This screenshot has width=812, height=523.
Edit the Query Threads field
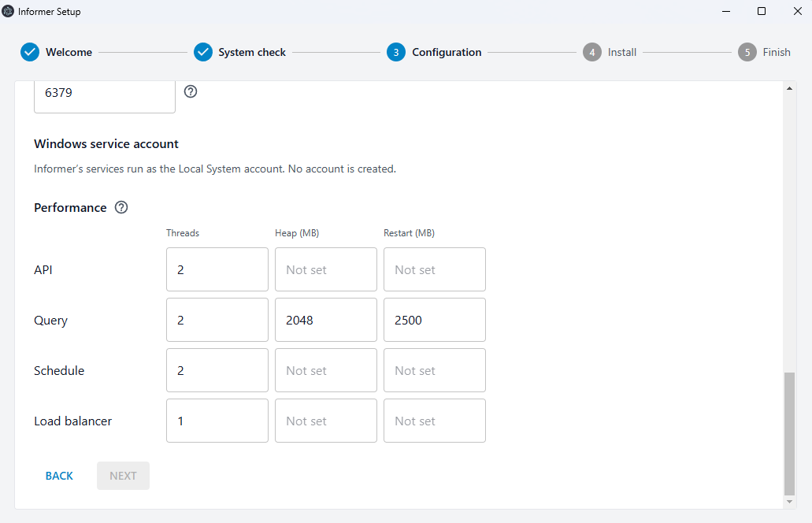(217, 320)
